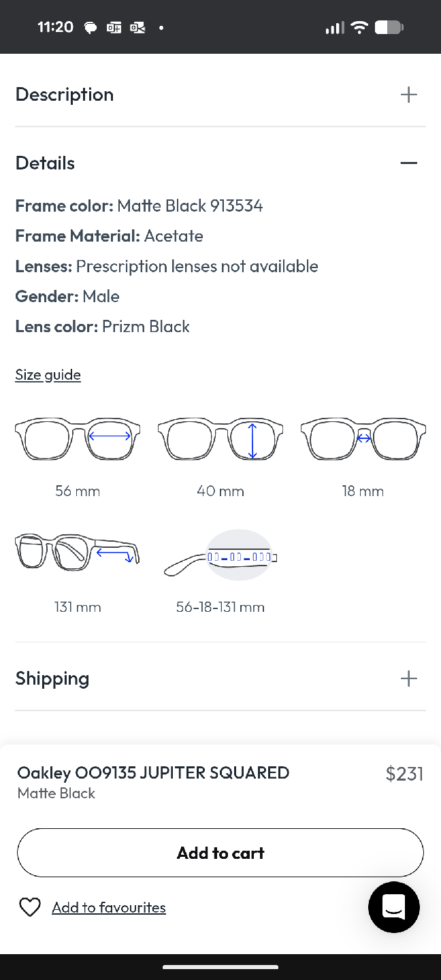Expand the Description section plus icon

(x=408, y=95)
